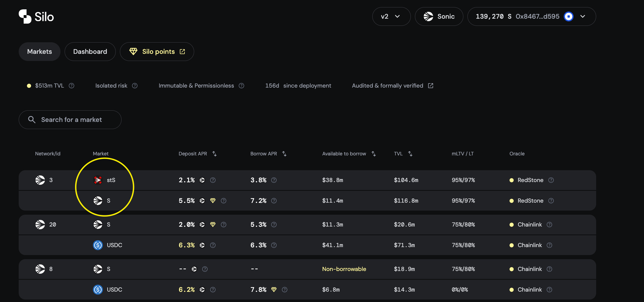644x302 pixels.
Task: Click USDC token icon in market 8
Action: coord(98,290)
